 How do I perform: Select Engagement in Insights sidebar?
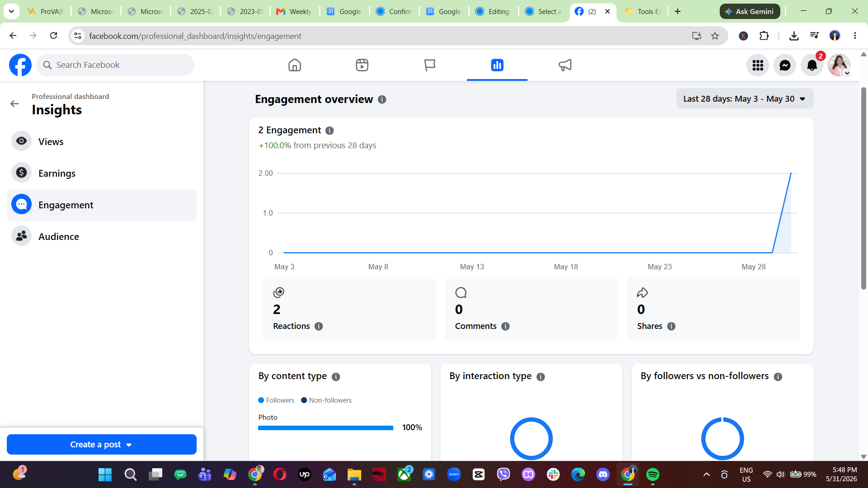(x=102, y=205)
